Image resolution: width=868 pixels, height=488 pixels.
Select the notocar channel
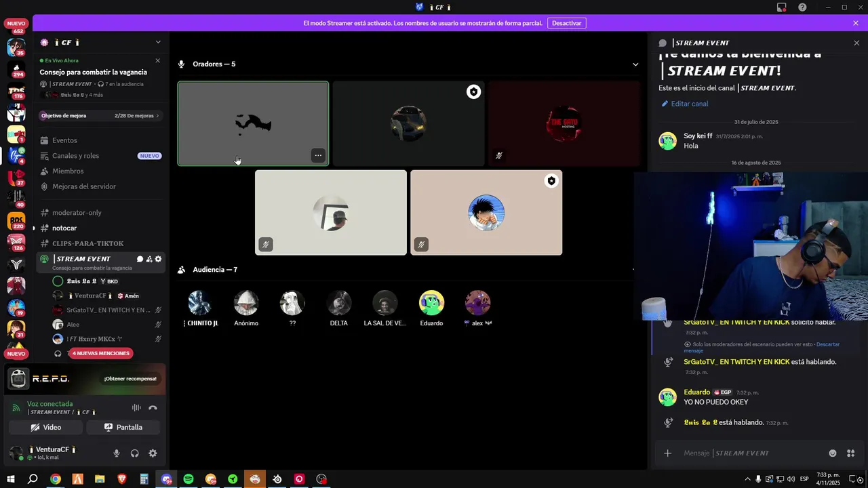pos(102,228)
